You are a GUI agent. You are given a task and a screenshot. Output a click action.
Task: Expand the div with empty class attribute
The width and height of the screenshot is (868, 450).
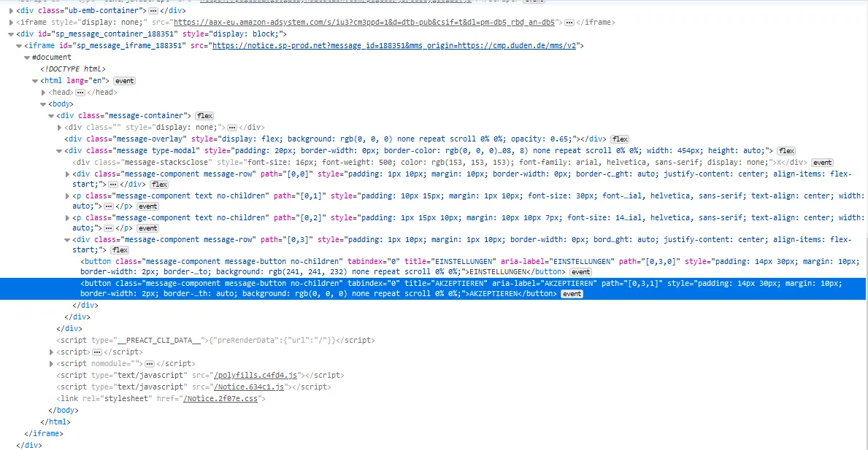tap(59, 127)
